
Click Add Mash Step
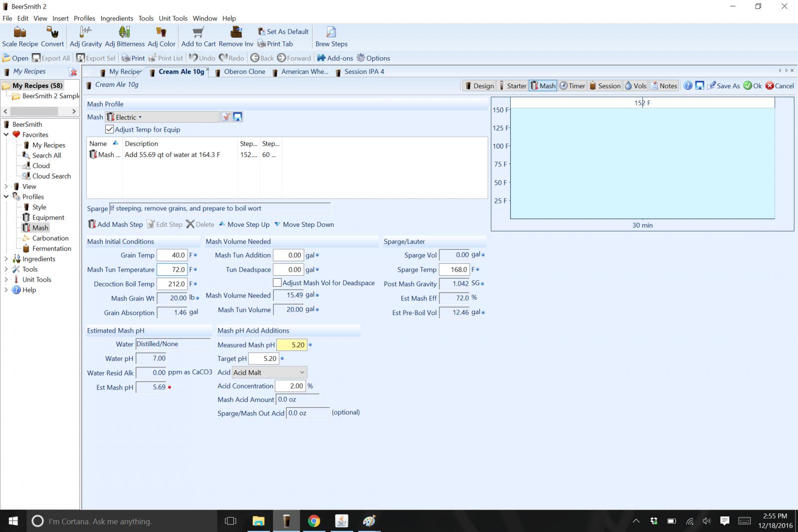point(115,224)
